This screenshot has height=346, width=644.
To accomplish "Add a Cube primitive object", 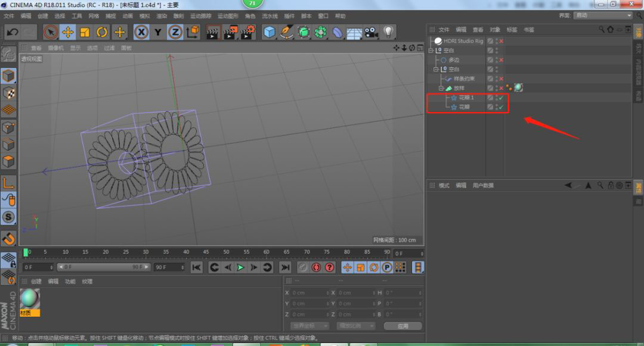I will (270, 32).
